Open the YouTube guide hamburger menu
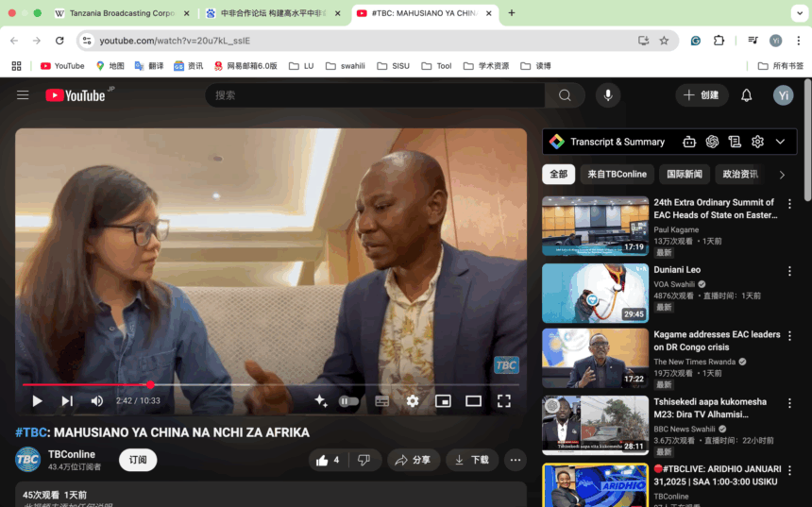Viewport: 812px width, 507px height. pos(23,95)
